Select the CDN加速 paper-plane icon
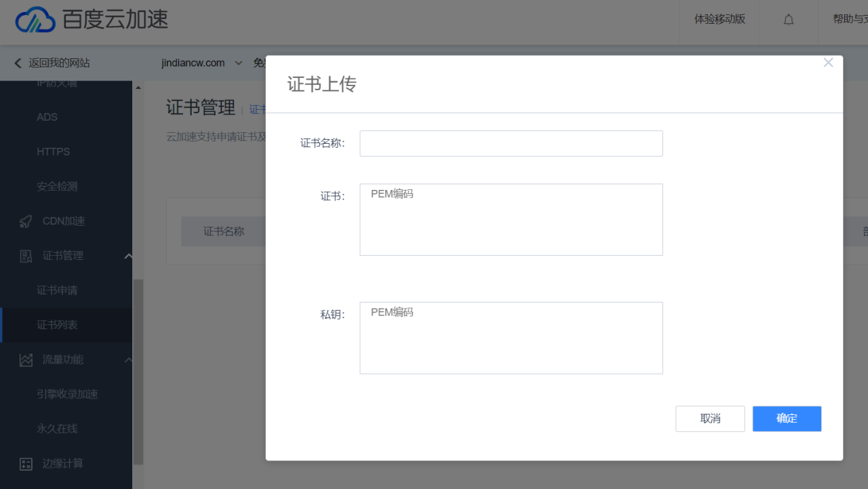Image resolution: width=868 pixels, height=489 pixels. coord(25,220)
